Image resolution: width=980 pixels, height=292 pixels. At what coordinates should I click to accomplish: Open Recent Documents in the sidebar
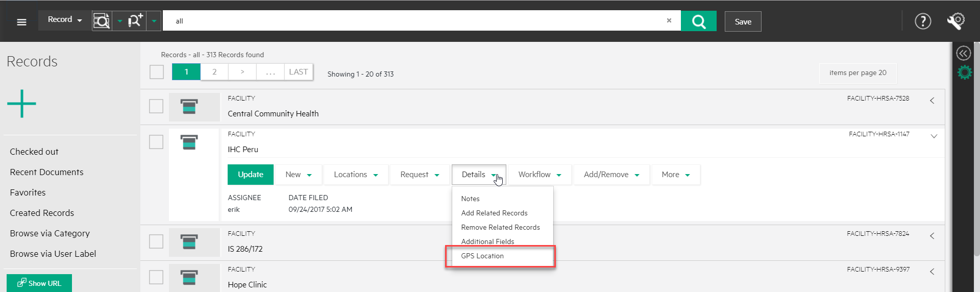tap(46, 172)
